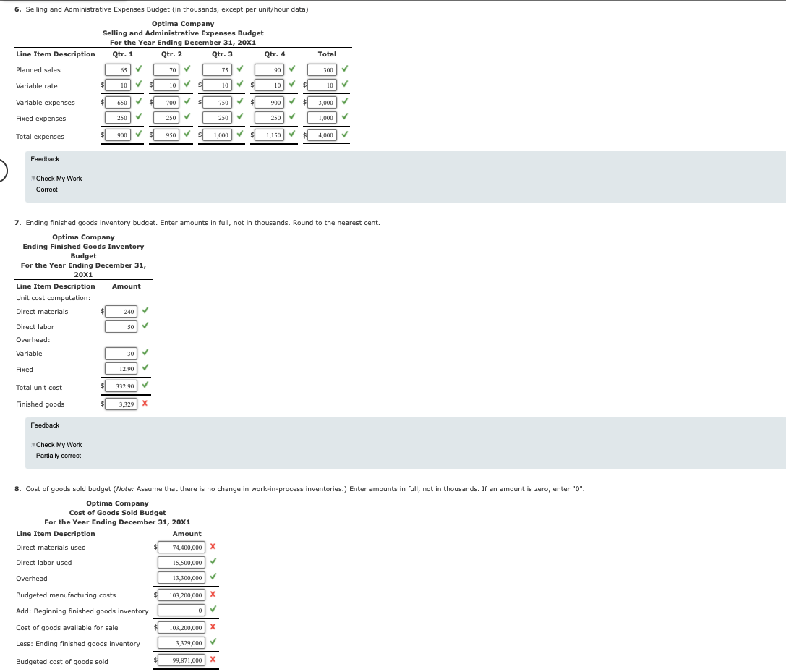
Task: Click the Qtr. 3 Total expenses field 1,000
Action: [217, 135]
